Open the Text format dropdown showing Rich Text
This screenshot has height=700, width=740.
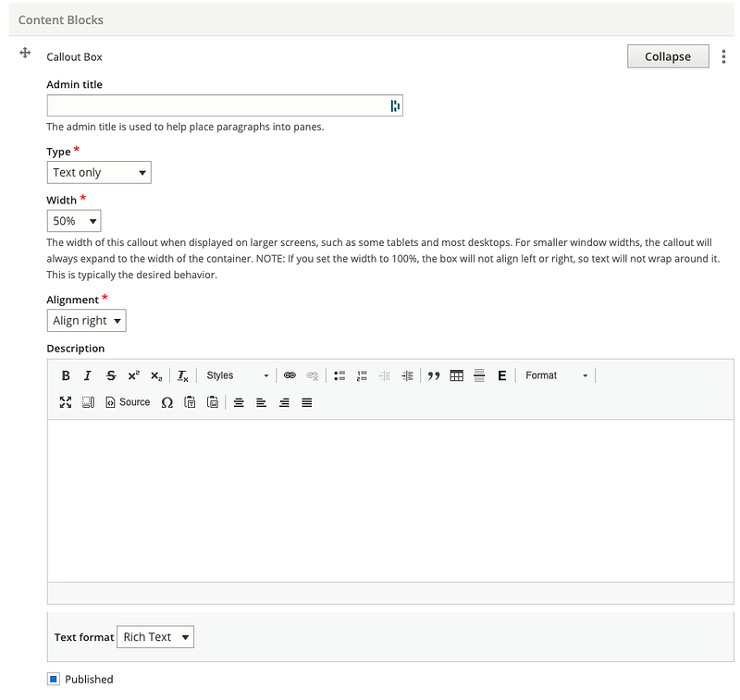(x=155, y=637)
